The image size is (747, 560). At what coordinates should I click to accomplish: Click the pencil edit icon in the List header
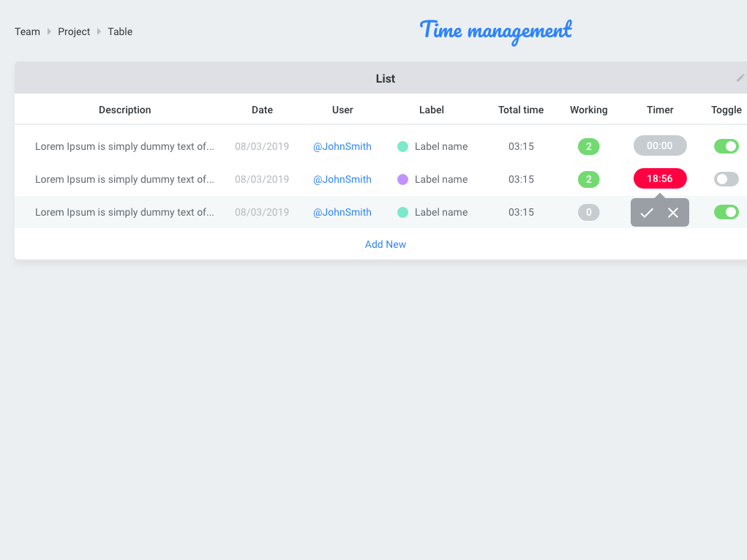(740, 77)
